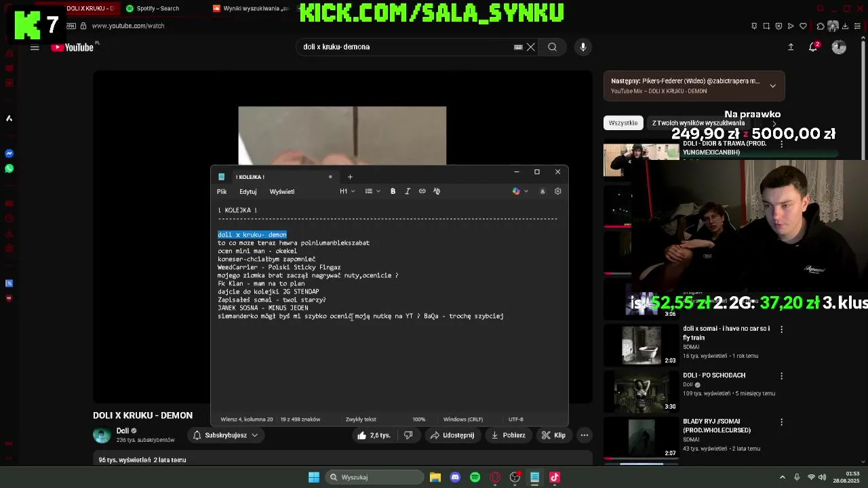Open DOLI - PO SCHODACH video title
Image resolution: width=868 pixels, height=488 pixels.
tap(714, 375)
